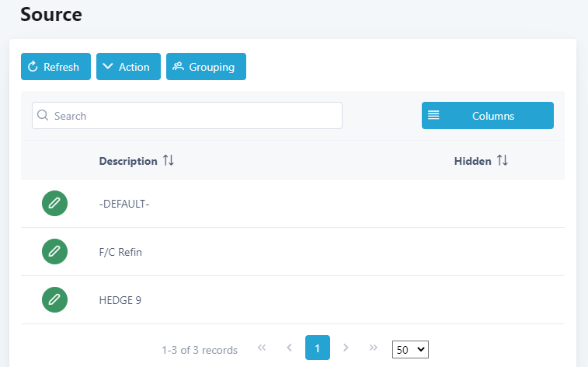Edit the F/C Refin source record
The height and width of the screenshot is (367, 588).
pyautogui.click(x=54, y=252)
